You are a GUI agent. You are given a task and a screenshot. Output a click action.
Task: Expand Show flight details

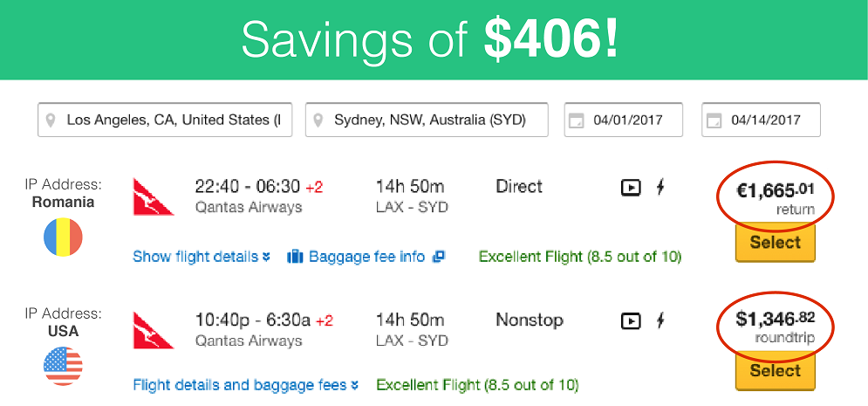coord(202,257)
